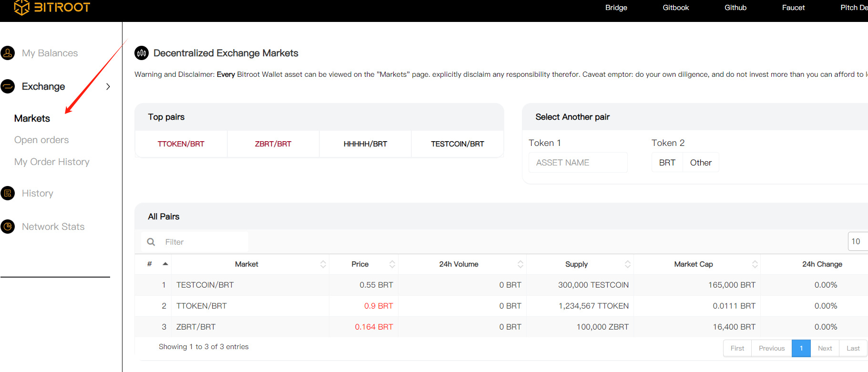Click the Decentralized Exchange Markets candlestick icon
The image size is (868, 372).
pos(142,53)
